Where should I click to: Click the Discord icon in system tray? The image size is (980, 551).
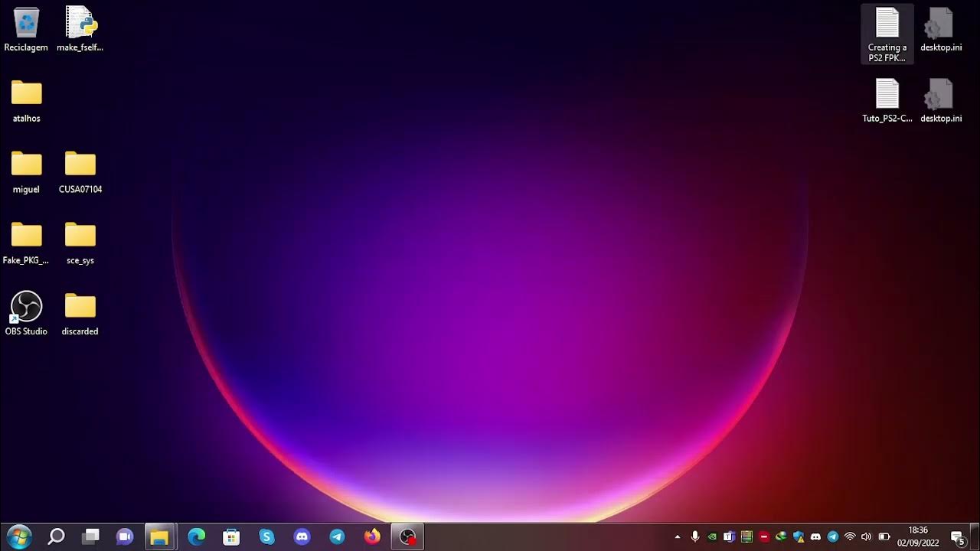pos(815,537)
